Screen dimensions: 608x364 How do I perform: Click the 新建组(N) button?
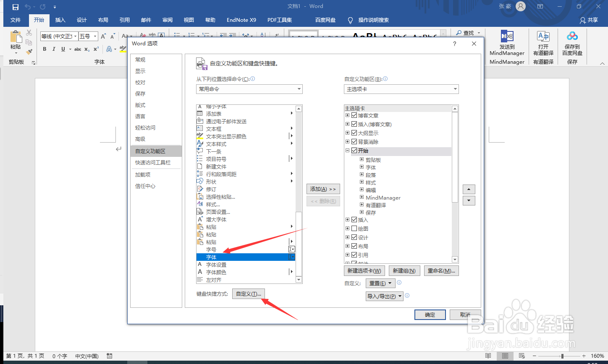(x=404, y=271)
